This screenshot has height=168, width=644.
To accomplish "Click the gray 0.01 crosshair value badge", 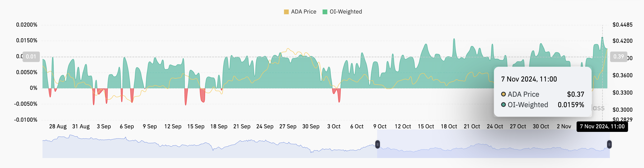I will (31, 57).
